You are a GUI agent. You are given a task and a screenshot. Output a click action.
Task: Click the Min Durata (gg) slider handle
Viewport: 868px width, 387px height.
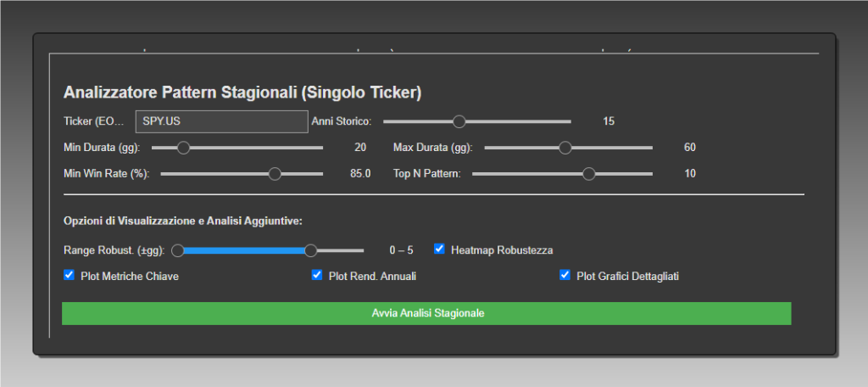183,148
